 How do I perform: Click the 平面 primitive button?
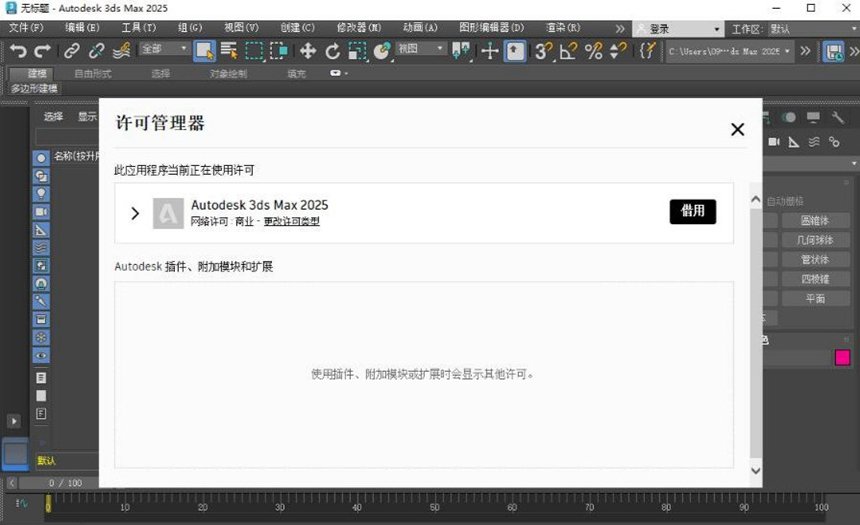click(815, 298)
